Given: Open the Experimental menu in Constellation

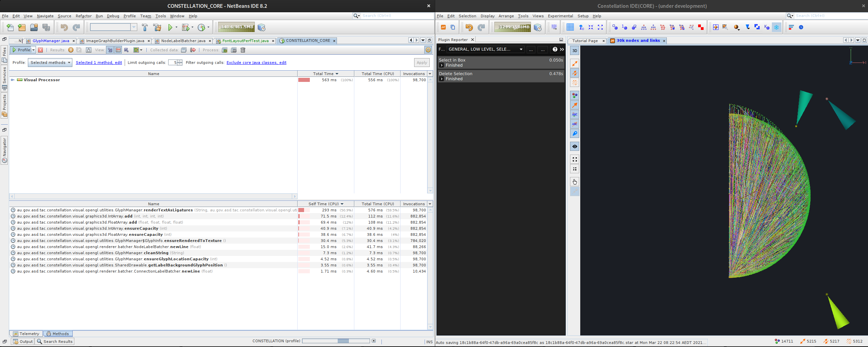Looking at the screenshot, I should (560, 16).
